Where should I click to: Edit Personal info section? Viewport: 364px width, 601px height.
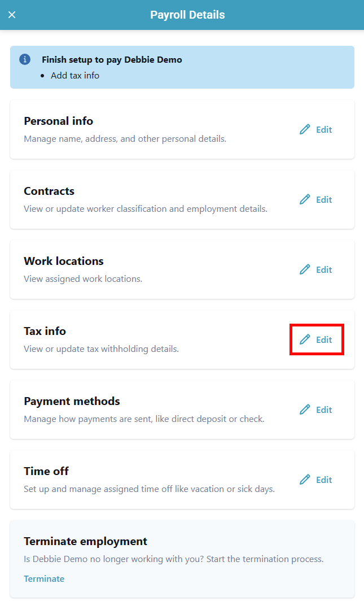click(323, 129)
